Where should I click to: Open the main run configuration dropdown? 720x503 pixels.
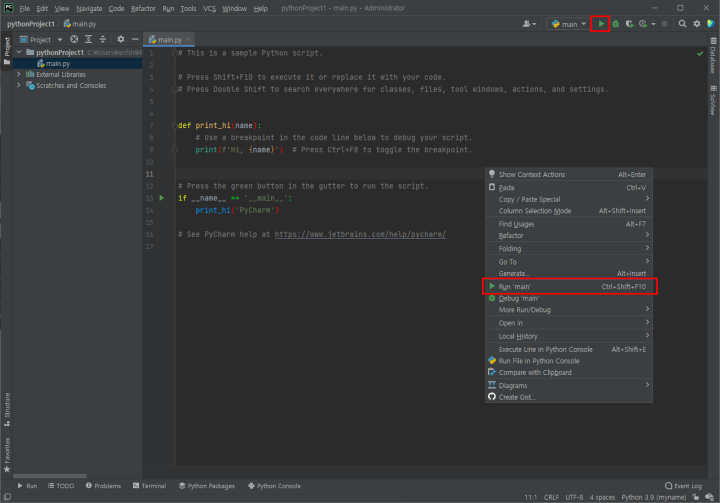[569, 24]
